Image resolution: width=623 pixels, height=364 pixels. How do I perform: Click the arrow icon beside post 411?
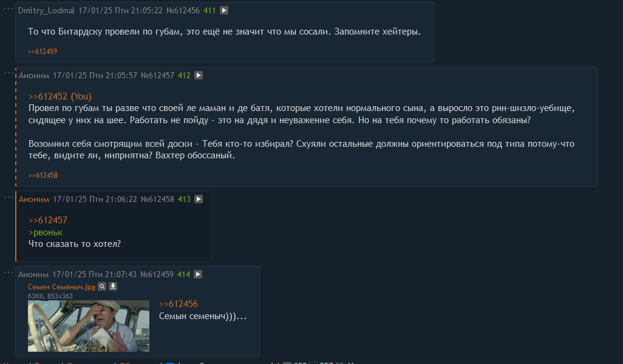[224, 10]
